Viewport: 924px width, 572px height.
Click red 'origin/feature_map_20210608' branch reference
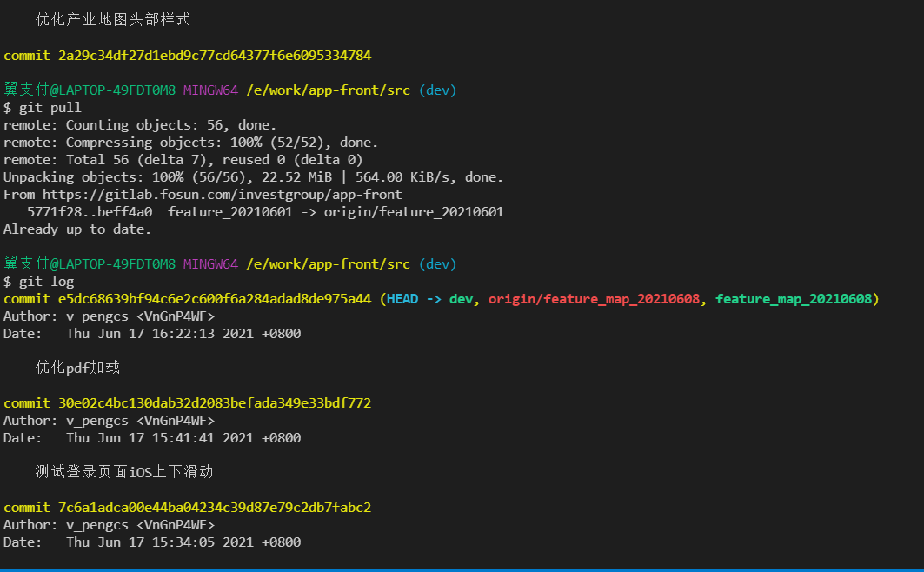594,299
